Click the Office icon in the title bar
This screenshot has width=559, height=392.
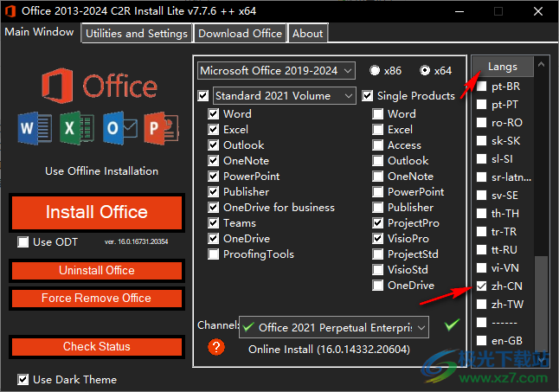coord(10,11)
